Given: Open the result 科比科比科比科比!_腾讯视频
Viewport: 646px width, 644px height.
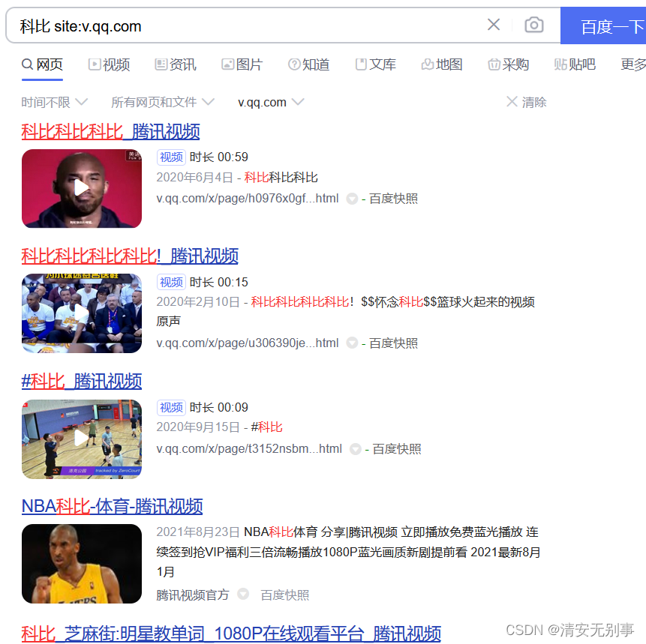Looking at the screenshot, I should (x=130, y=256).
